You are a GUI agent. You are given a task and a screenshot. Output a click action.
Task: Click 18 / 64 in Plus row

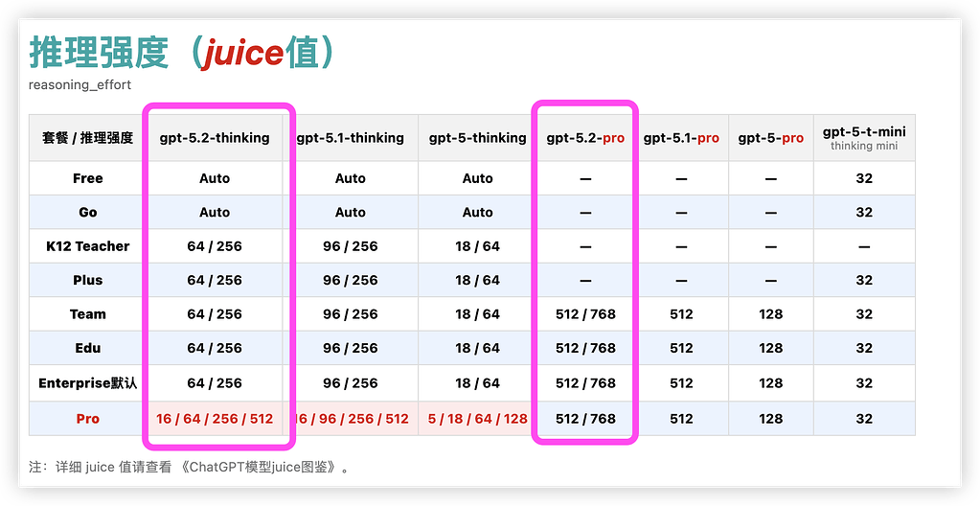(477, 280)
